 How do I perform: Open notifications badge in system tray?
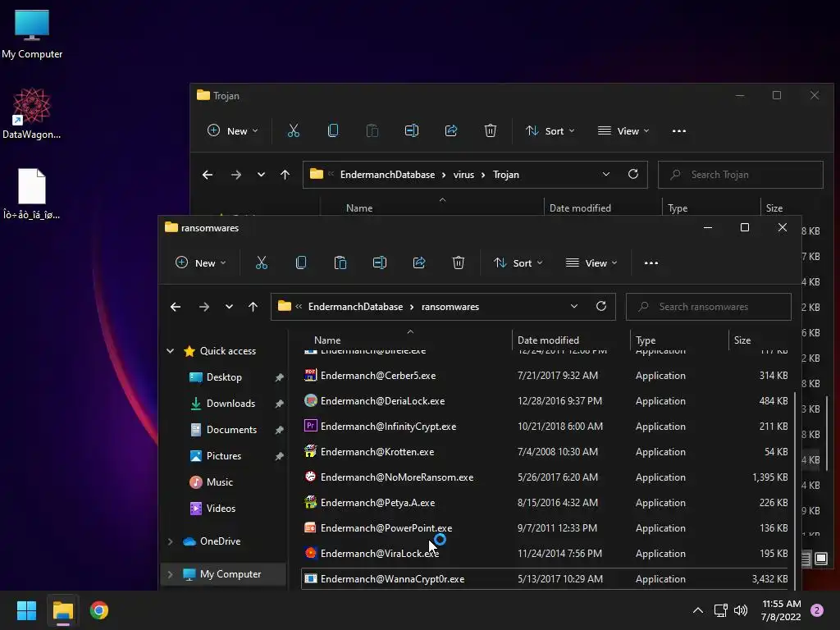817,610
